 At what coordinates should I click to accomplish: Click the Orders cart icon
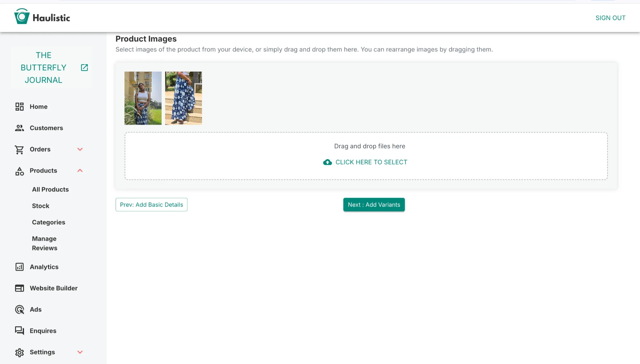point(20,150)
